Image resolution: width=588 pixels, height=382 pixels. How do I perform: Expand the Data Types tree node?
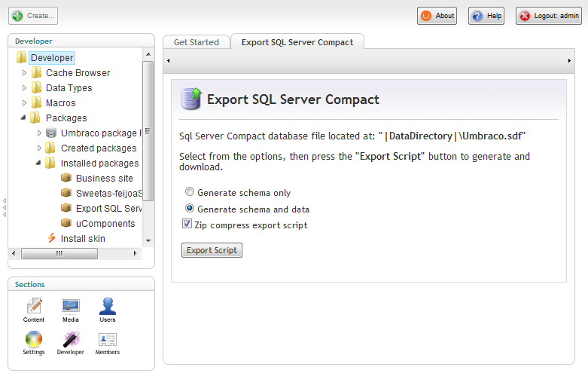tap(24, 87)
